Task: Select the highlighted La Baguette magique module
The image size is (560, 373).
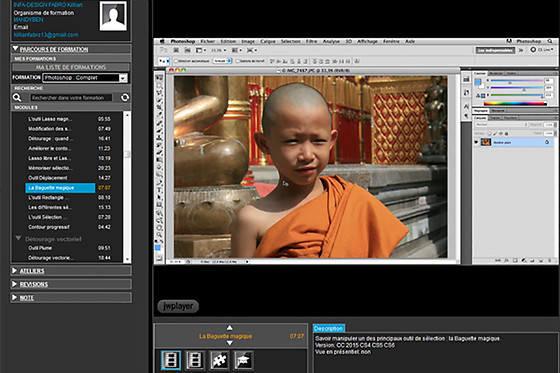Action: pos(60,188)
